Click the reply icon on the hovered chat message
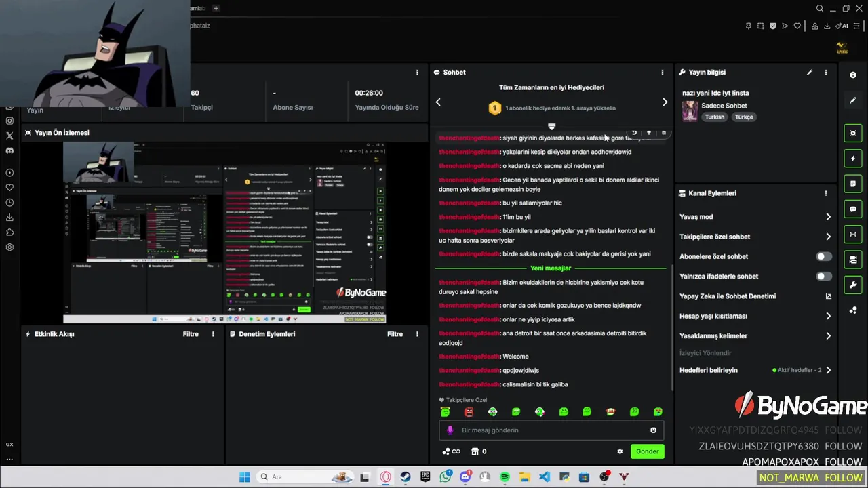 point(634,133)
